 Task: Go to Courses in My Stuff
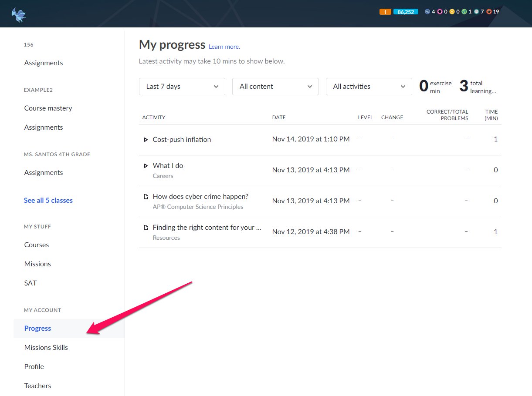[x=37, y=245]
